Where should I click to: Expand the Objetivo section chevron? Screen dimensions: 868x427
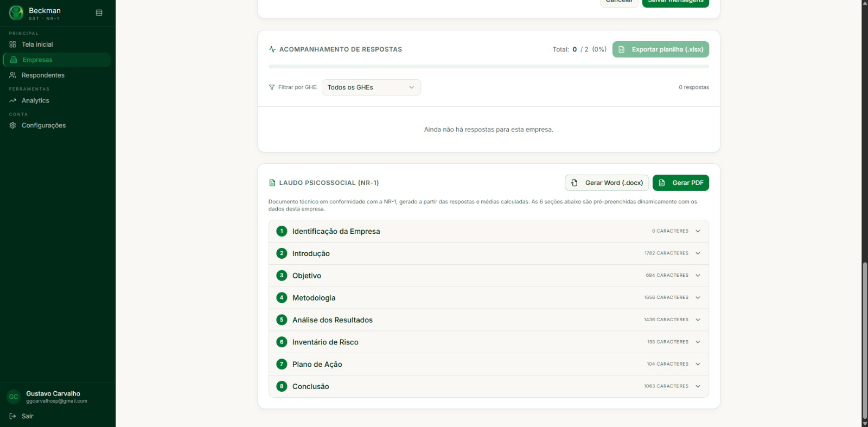(698, 276)
